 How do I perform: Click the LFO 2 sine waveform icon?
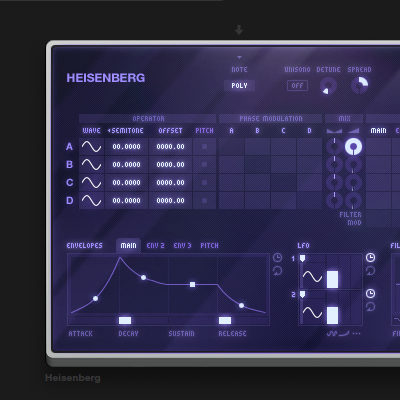tap(312, 313)
